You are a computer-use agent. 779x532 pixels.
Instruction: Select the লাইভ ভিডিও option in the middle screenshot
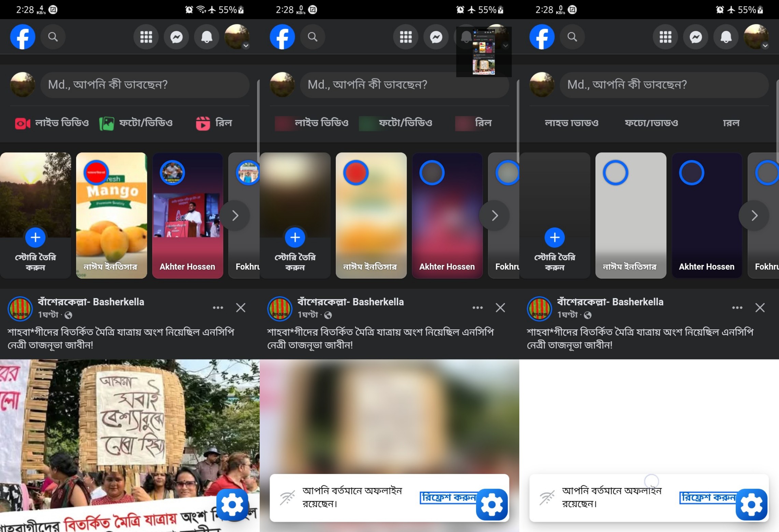click(x=321, y=123)
